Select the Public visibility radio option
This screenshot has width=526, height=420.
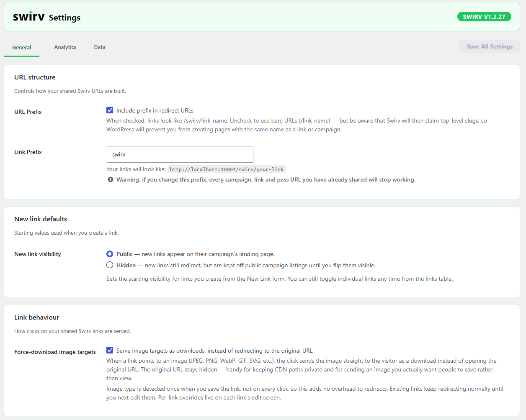[110, 254]
